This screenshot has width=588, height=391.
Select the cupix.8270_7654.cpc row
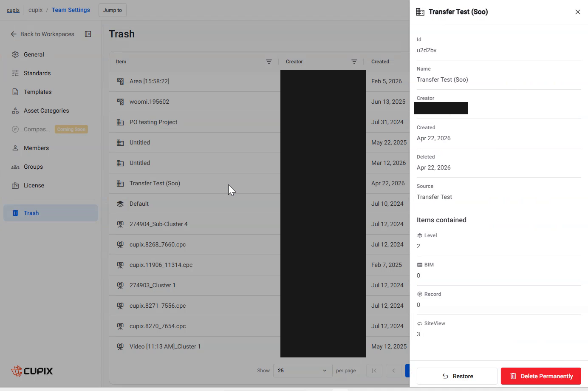259,326
